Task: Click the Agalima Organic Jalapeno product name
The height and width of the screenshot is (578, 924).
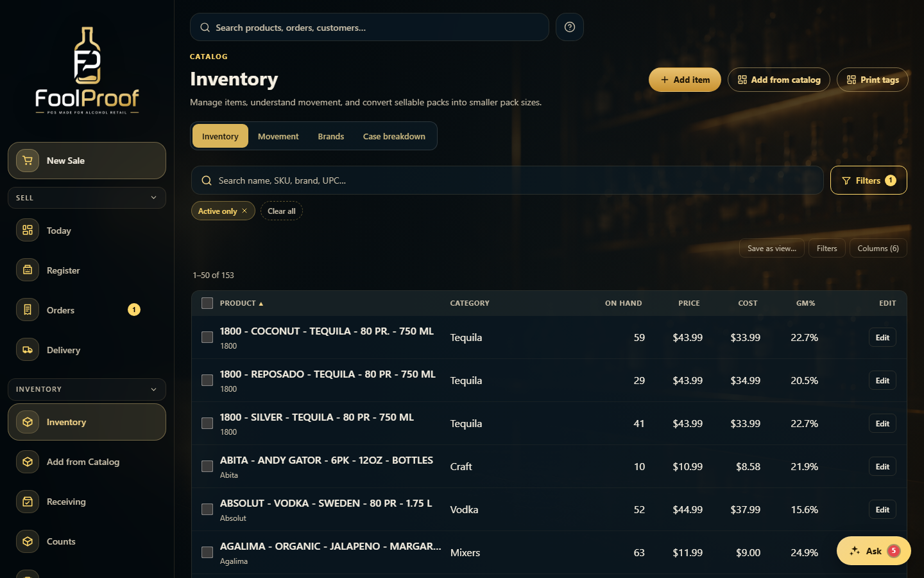Action: coord(330,546)
